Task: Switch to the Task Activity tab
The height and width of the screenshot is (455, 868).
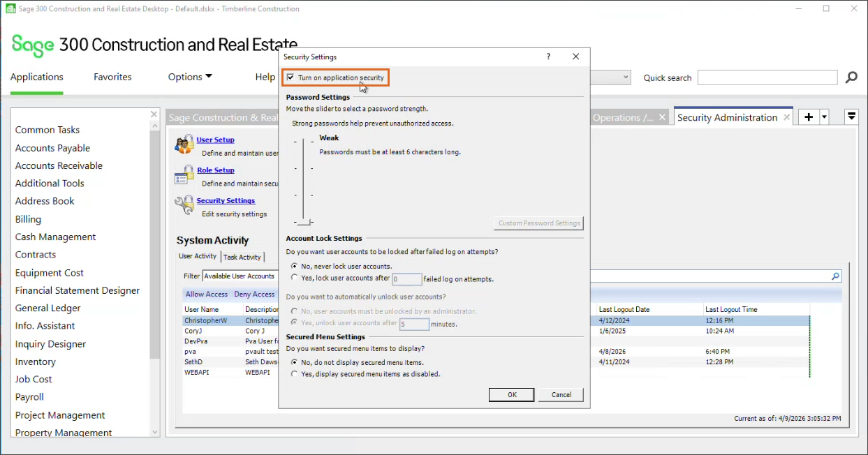Action: (x=242, y=257)
